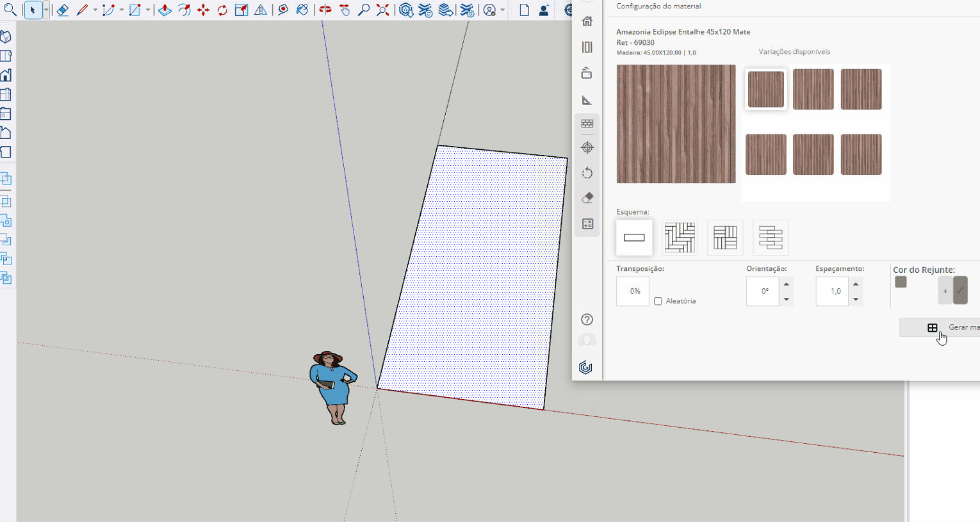Screen dimensions: 980x522
Task: Expand the pencil Line tool dropdown
Action: pyautogui.click(x=95, y=10)
